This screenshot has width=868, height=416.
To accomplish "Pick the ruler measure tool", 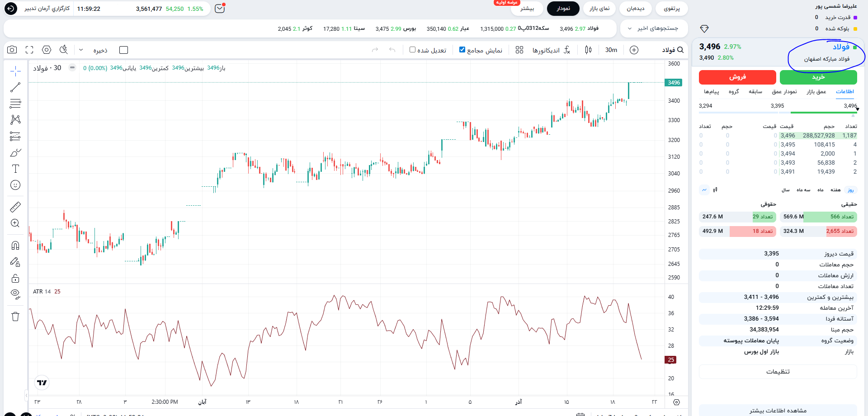I will (15, 207).
